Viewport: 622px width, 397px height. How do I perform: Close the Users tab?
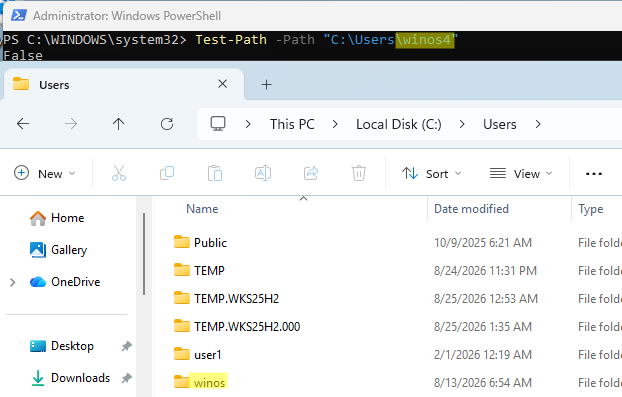pyautogui.click(x=223, y=84)
